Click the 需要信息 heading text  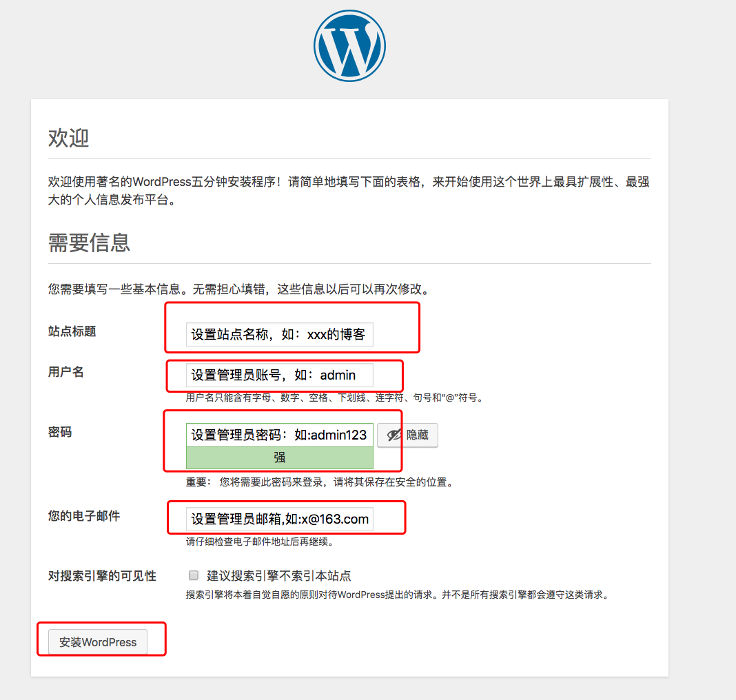(89, 243)
